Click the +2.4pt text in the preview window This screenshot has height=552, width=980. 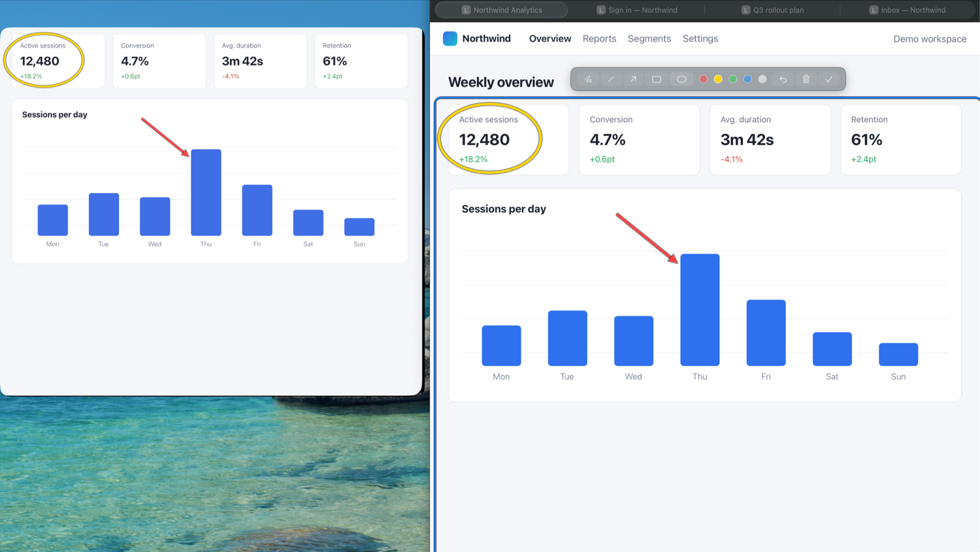[333, 76]
